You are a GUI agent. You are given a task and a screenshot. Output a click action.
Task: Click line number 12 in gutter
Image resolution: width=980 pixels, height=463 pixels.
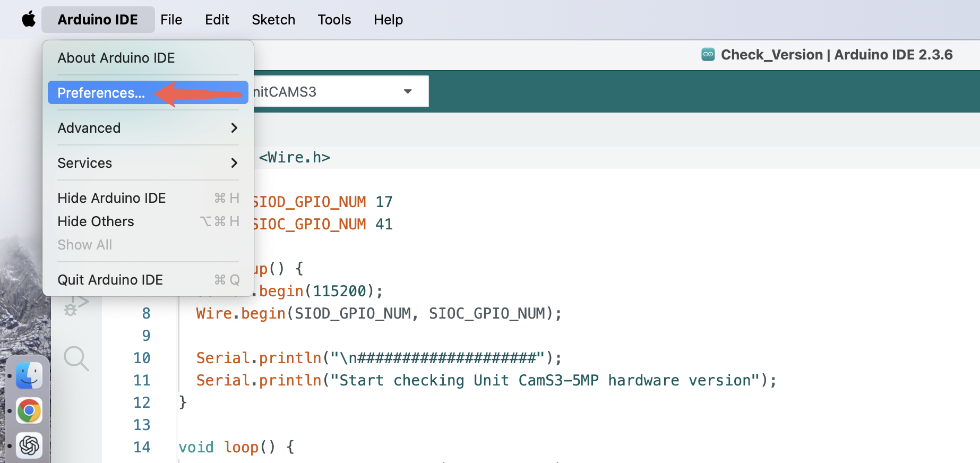pyautogui.click(x=142, y=402)
